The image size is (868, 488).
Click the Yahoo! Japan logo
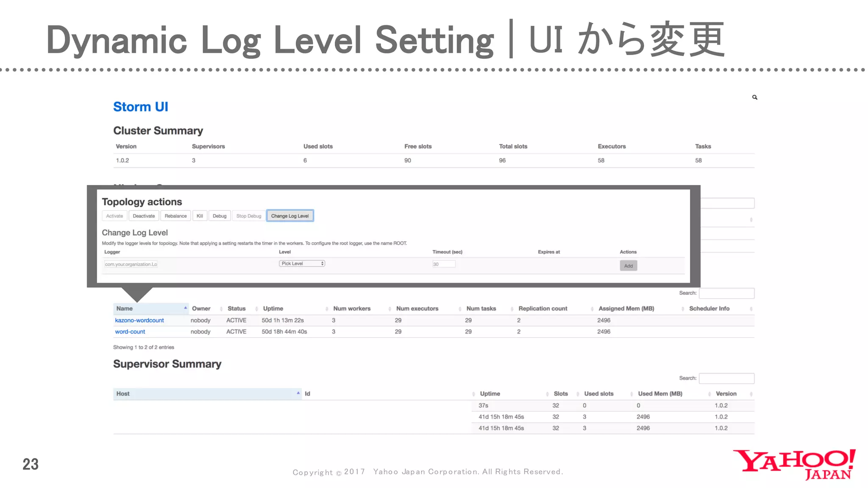click(x=794, y=465)
